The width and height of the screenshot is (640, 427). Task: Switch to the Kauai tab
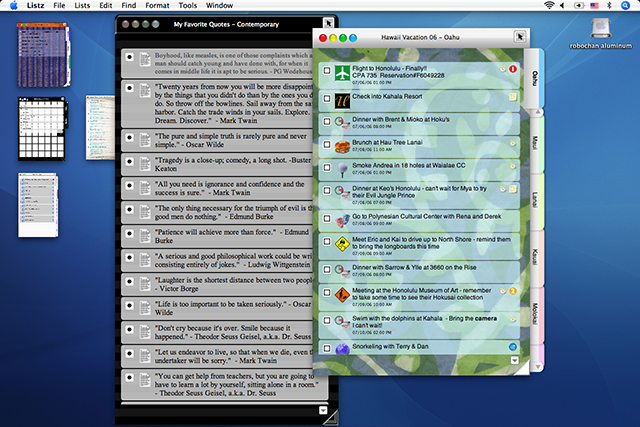(535, 257)
